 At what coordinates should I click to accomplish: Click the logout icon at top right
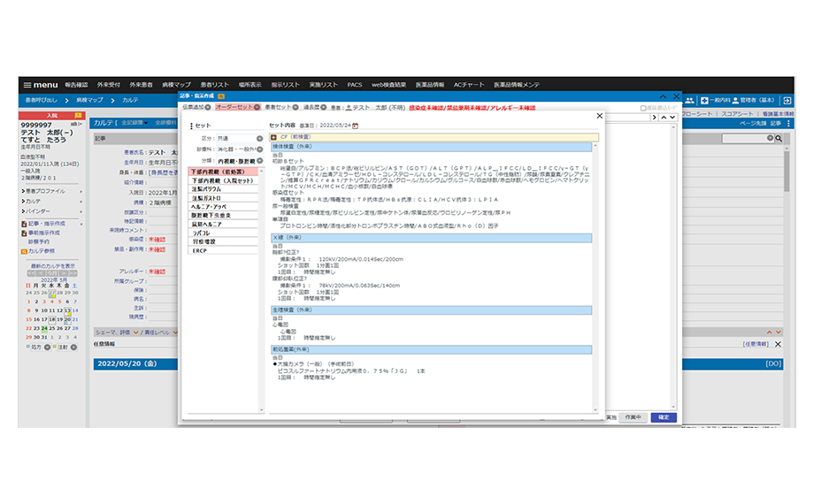(787, 101)
